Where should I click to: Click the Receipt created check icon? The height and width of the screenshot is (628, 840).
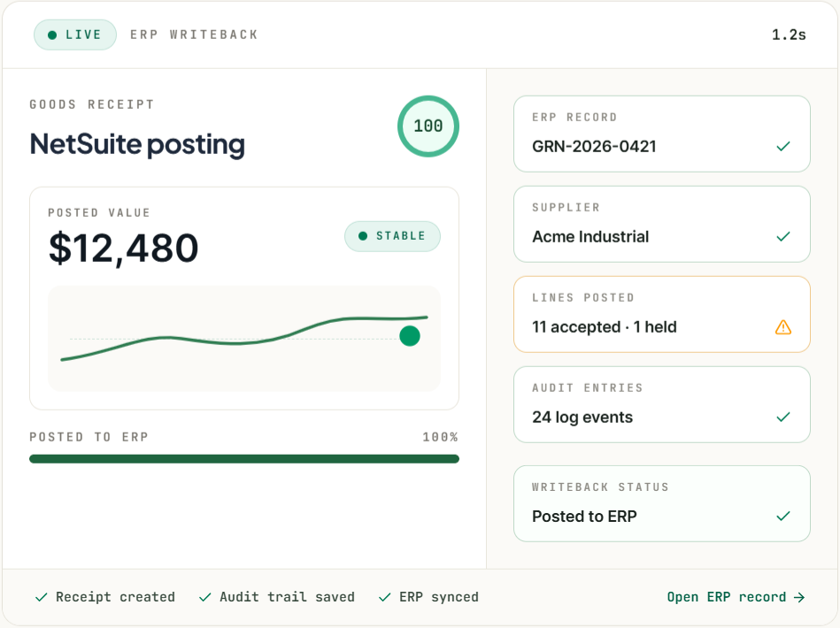[x=42, y=597]
